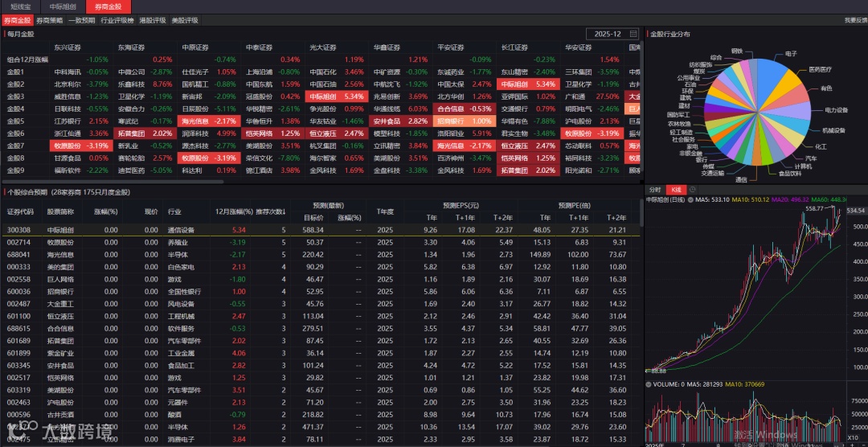Click the 长江证券 broker column header
This screenshot has width=868, height=447.
[515, 47]
